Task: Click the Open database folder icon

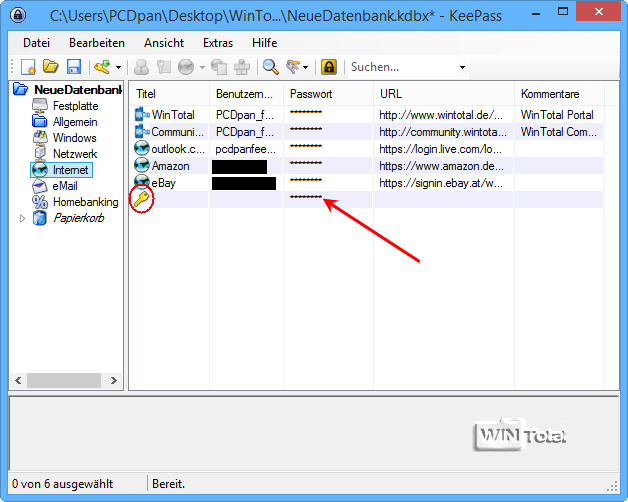Action: [x=51, y=67]
